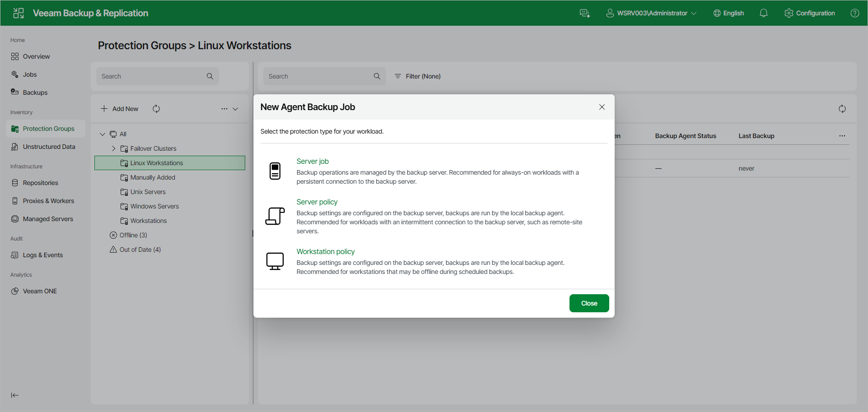Click the computers list search field
The height and width of the screenshot is (412, 868).
325,76
